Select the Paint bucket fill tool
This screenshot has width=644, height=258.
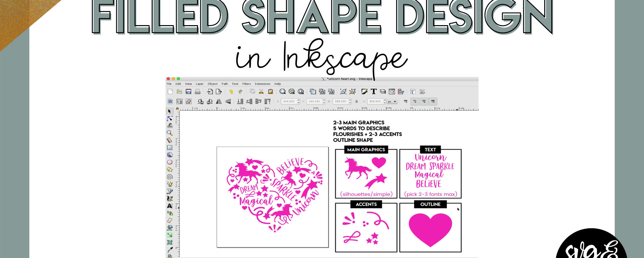[x=170, y=228]
